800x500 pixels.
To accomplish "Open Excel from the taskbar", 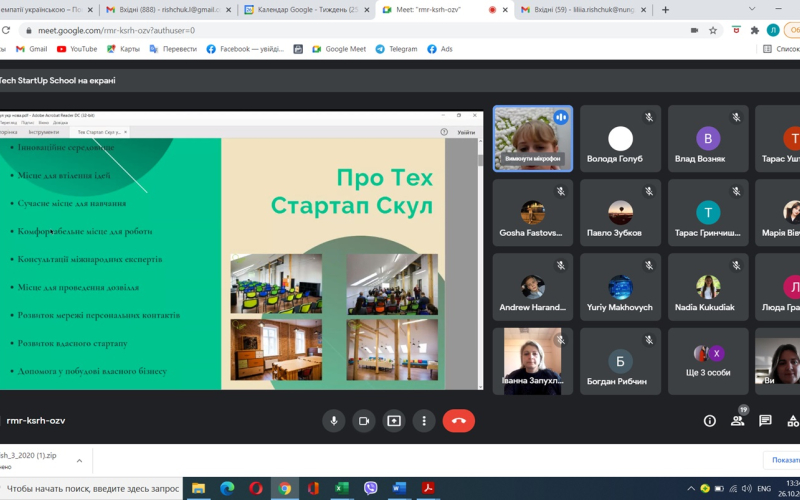I will click(342, 489).
